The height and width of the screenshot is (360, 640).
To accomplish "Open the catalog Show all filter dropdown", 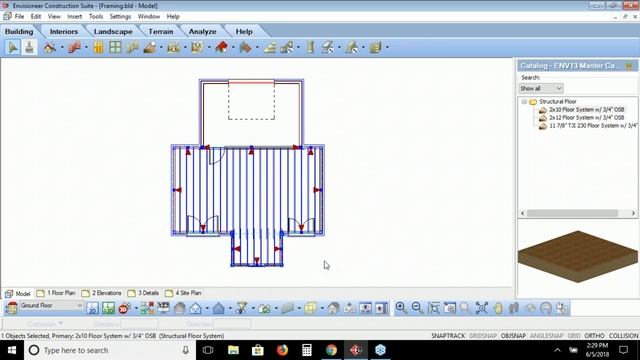I will pyautogui.click(x=541, y=88).
